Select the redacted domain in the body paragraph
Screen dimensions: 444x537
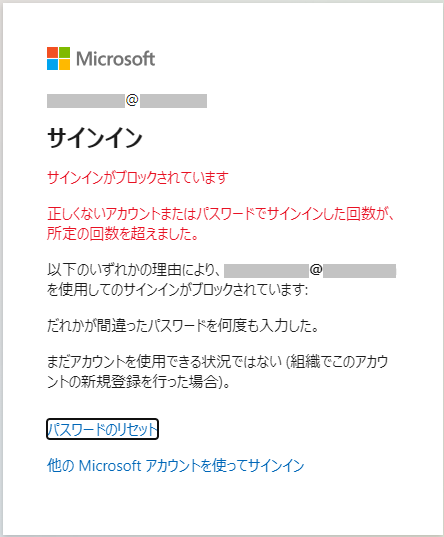(359, 271)
